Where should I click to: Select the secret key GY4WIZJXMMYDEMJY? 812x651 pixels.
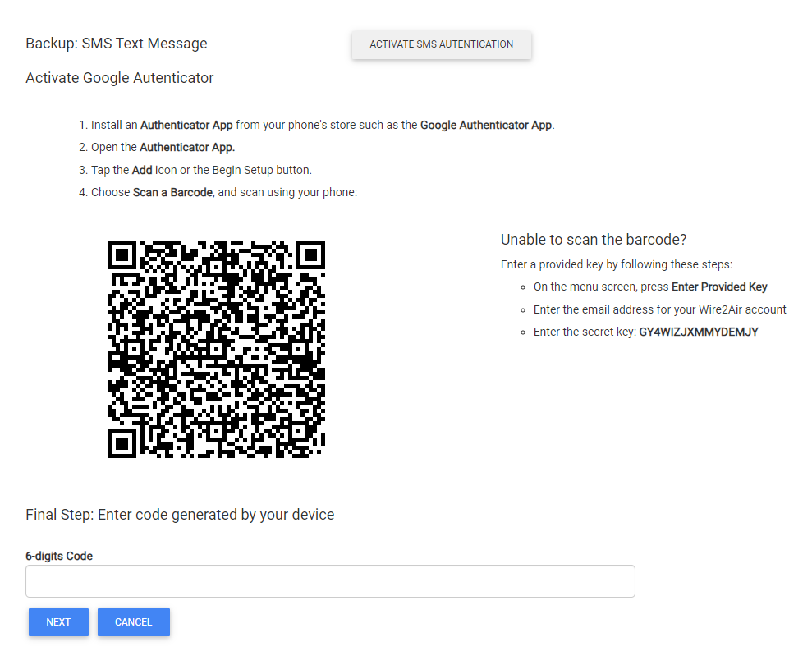pyautogui.click(x=699, y=332)
